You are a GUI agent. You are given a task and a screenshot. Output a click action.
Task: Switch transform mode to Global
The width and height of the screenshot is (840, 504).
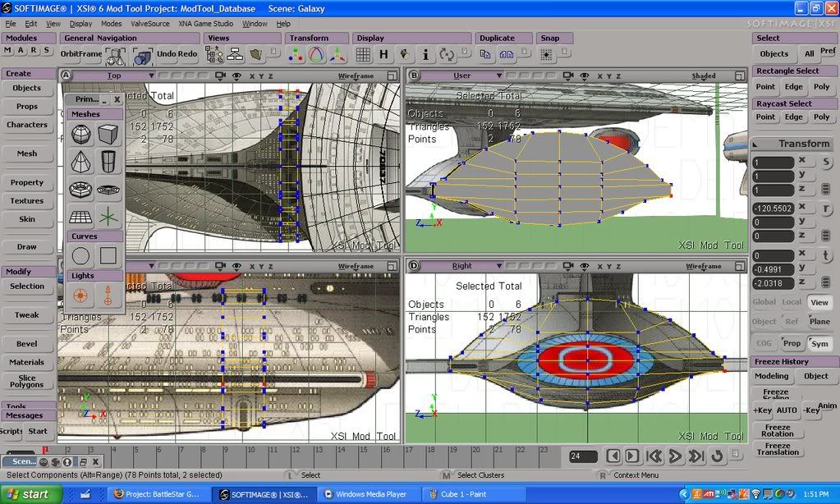[x=764, y=302]
